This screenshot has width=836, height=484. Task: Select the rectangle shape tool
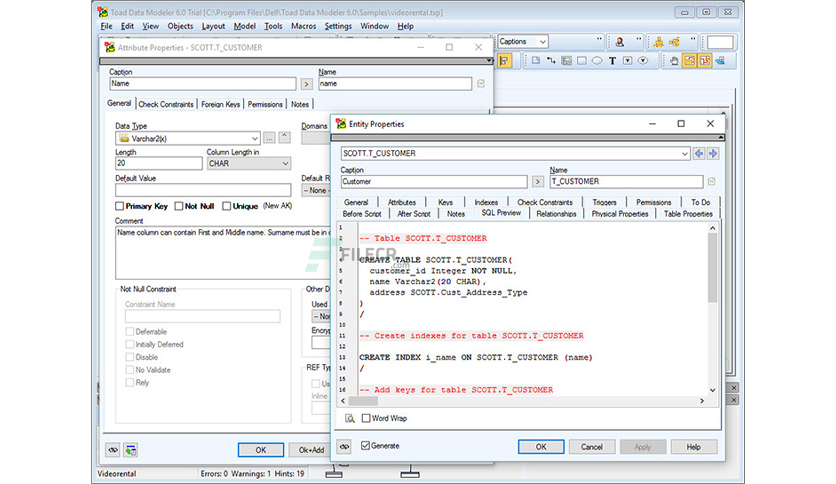(582, 61)
